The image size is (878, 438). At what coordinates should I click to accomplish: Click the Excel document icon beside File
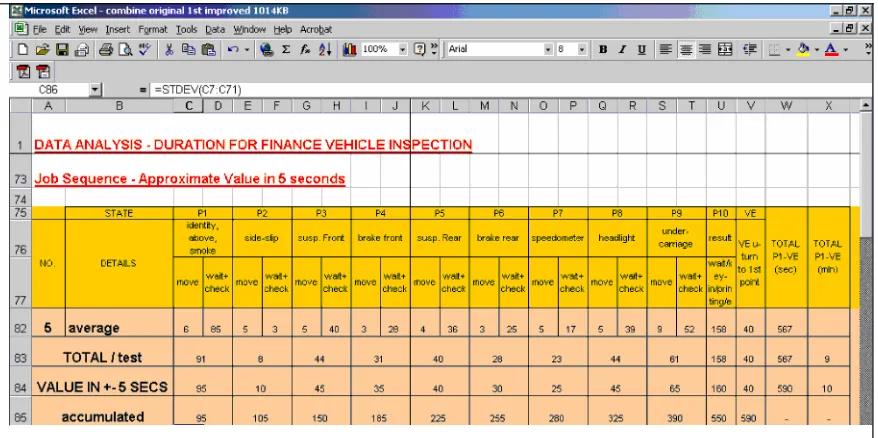click(x=21, y=29)
